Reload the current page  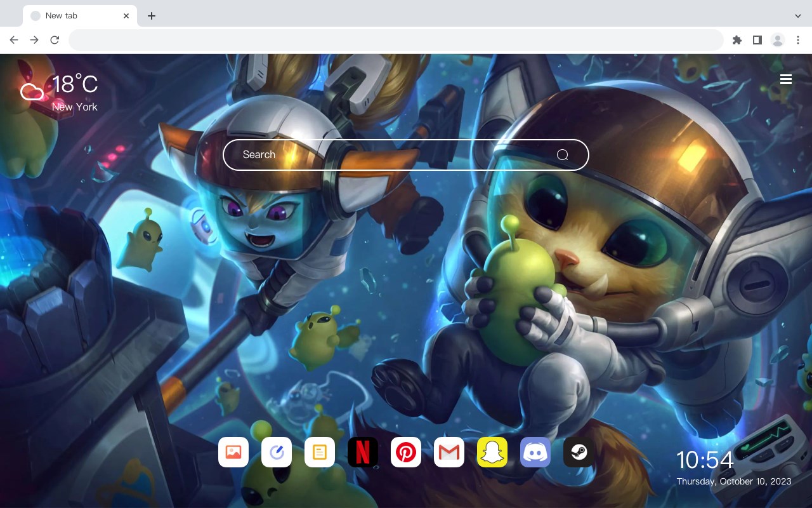[x=55, y=40]
